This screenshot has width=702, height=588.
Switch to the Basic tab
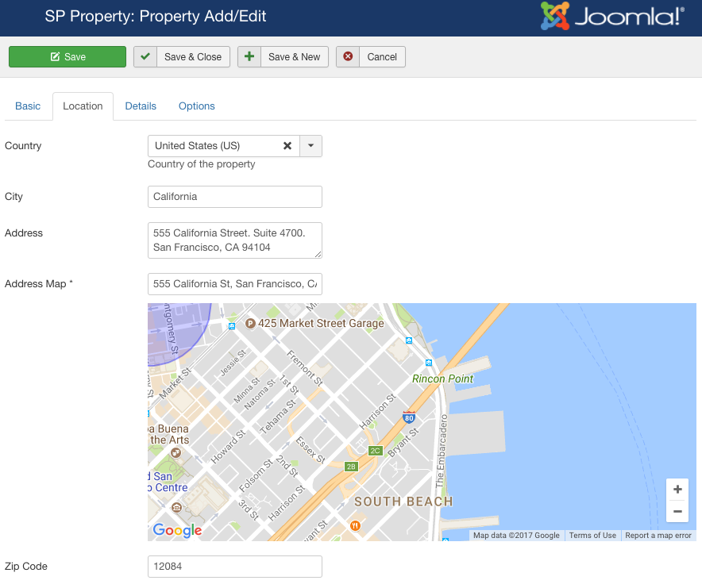[28, 106]
